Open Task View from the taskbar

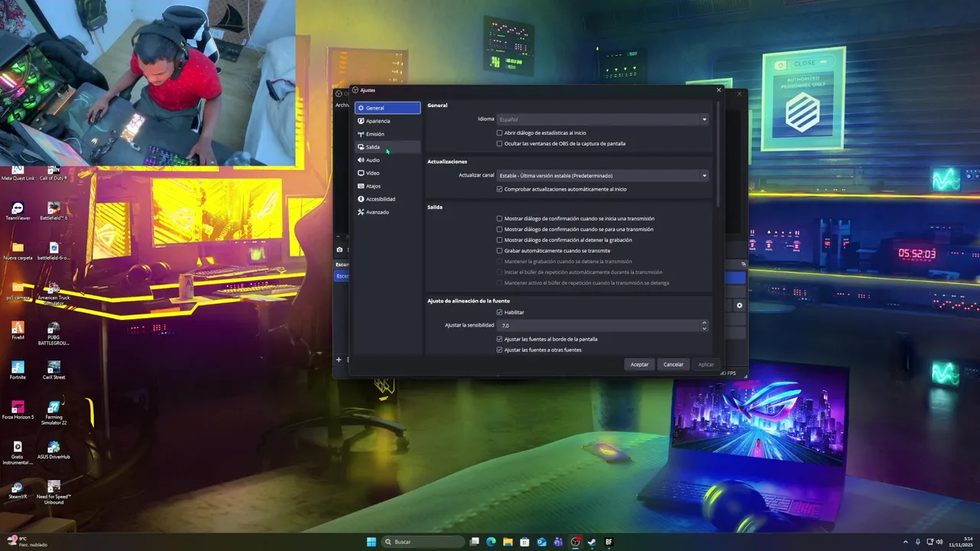475,542
